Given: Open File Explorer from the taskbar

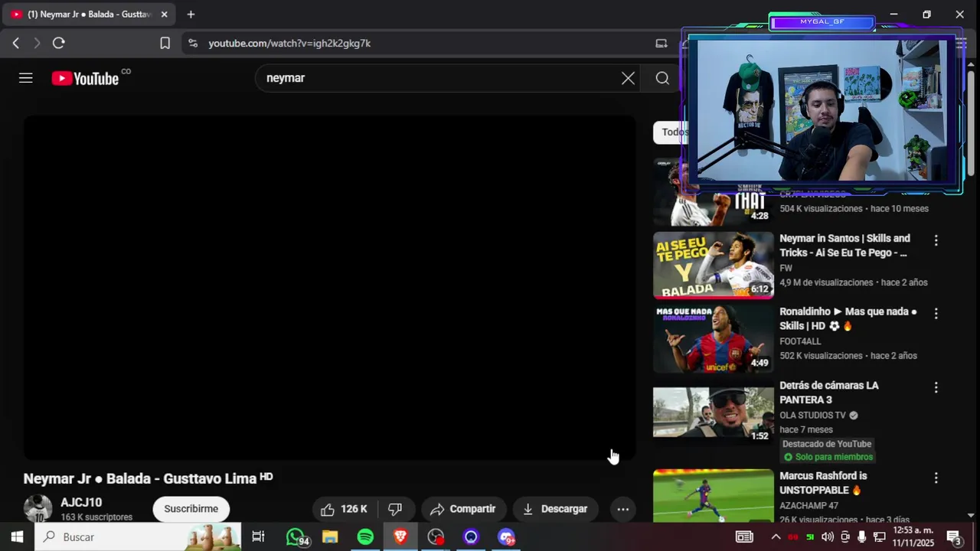Looking at the screenshot, I should coord(330,537).
